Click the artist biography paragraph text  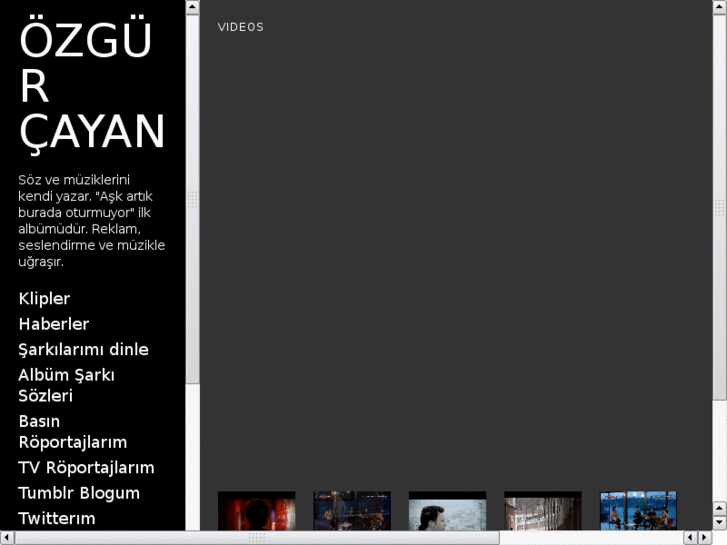point(91,220)
